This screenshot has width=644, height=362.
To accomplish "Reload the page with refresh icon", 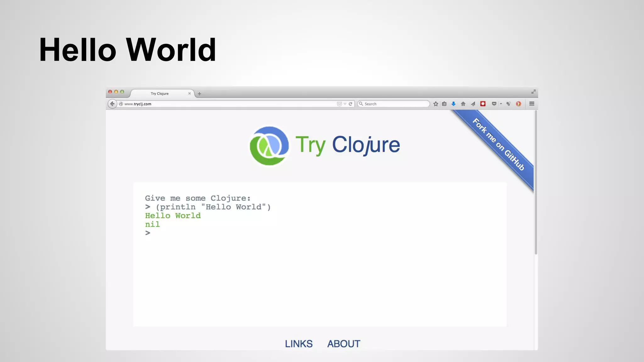I will point(350,104).
